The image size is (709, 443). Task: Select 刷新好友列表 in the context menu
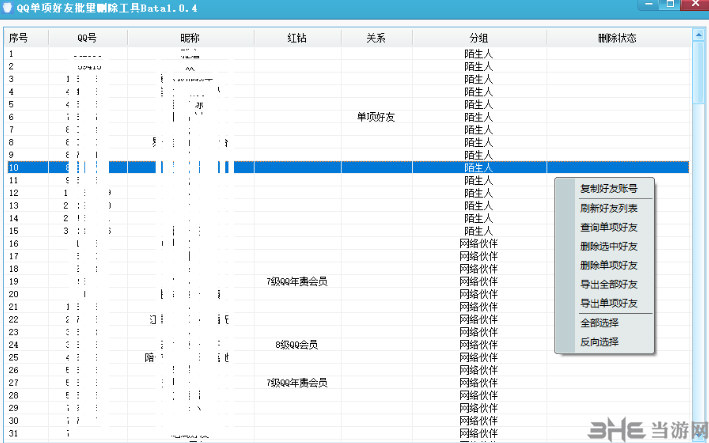tap(608, 208)
